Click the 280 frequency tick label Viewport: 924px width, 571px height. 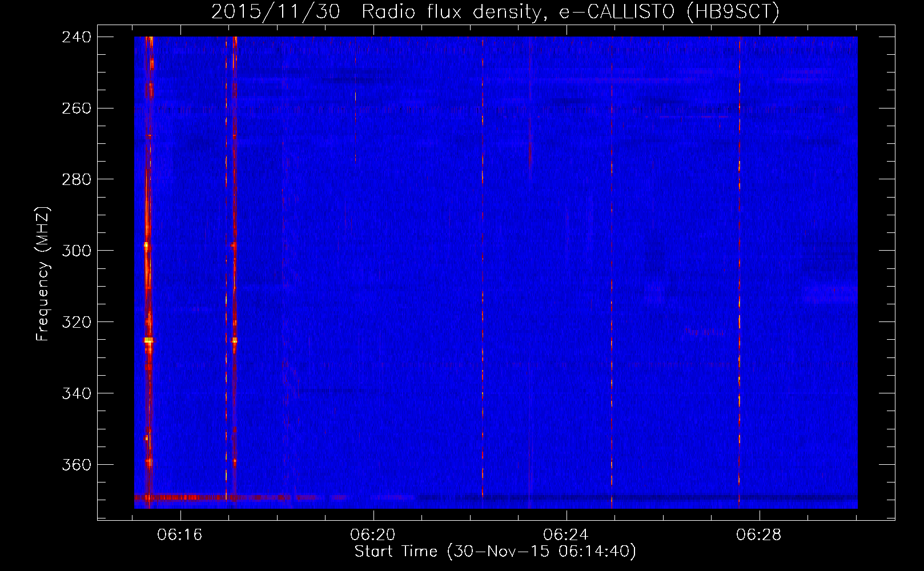click(x=77, y=179)
